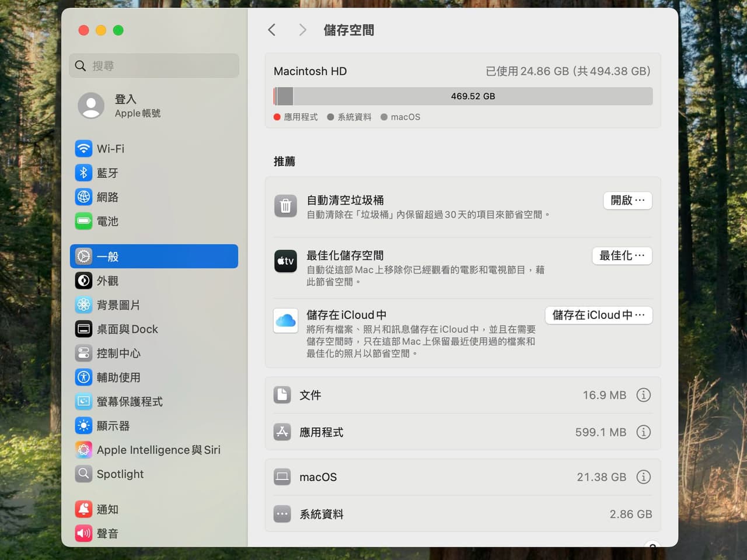Viewport: 747px width, 560px height.
Task: Click the Macintosh HD storage usage bar
Action: [463, 96]
